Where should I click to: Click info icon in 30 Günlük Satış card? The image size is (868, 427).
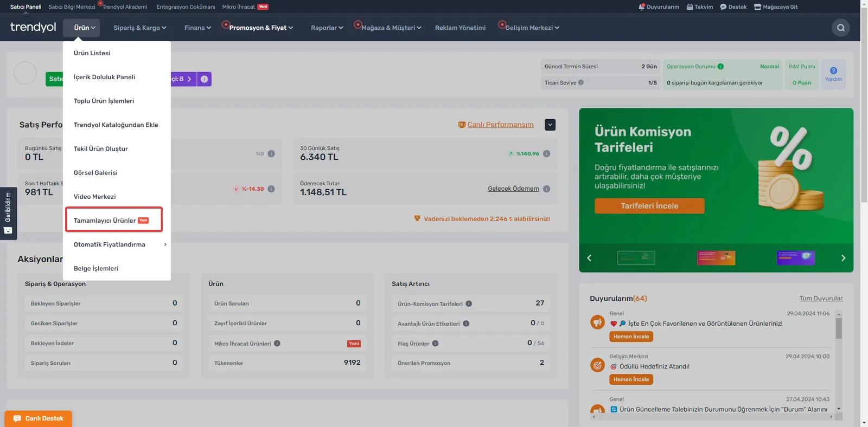click(x=546, y=153)
